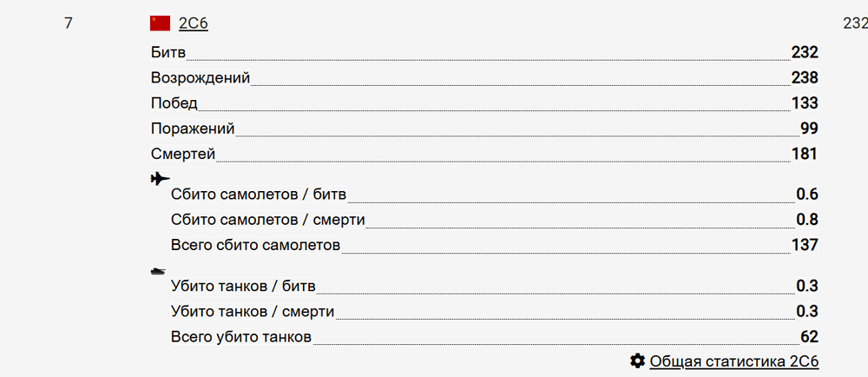Click Убито танков / смерти label
Screen dimensions: 868x377
253,312
